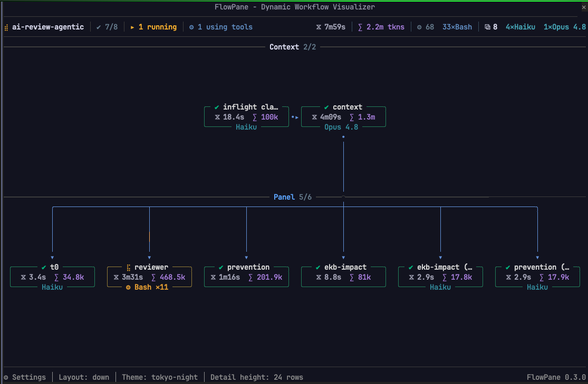Click the 7/8 completed count
The width and height of the screenshot is (588, 384).
111,27
